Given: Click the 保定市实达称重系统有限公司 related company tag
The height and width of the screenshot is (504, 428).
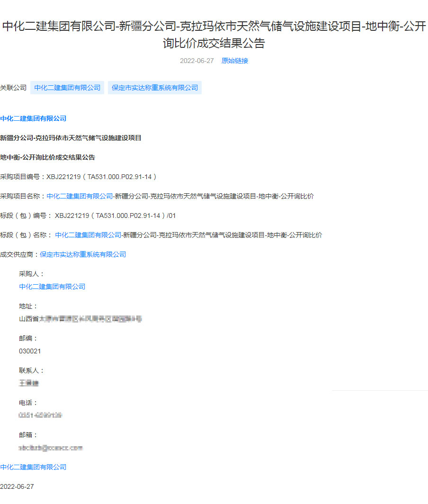Looking at the screenshot, I should [155, 88].
